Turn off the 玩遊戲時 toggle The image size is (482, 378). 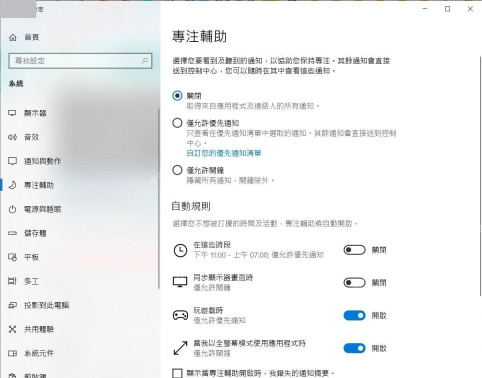[354, 315]
